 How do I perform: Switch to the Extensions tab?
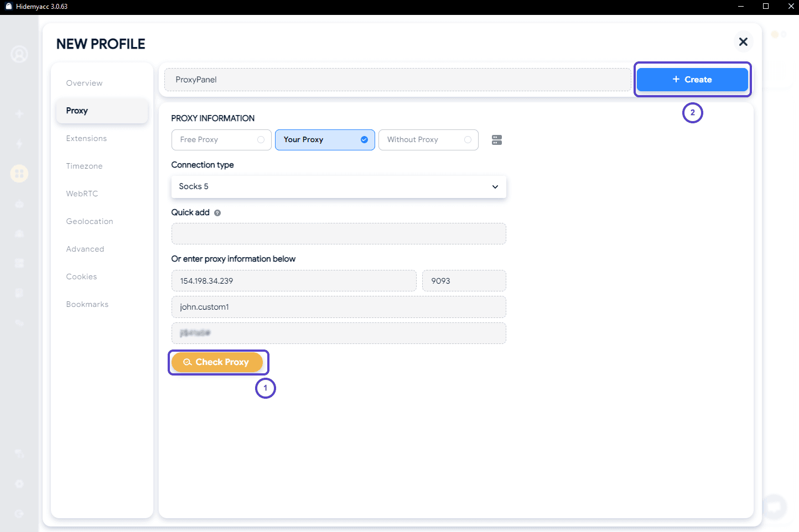click(x=86, y=138)
